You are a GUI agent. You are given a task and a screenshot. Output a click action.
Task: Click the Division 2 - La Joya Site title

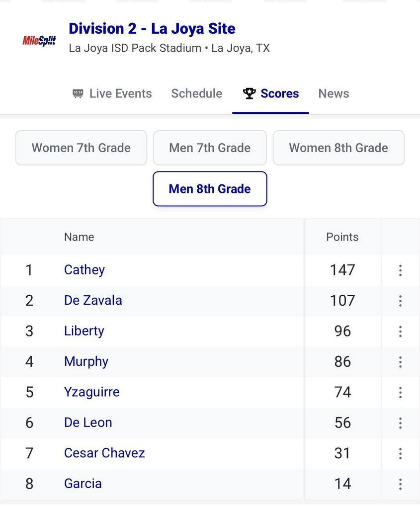(152, 28)
